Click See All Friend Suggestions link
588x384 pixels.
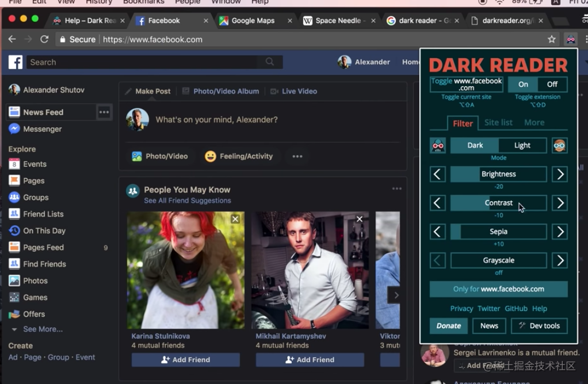coord(188,201)
